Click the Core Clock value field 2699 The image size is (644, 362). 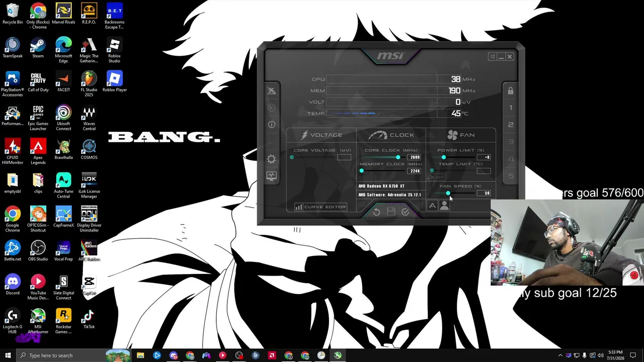click(x=414, y=157)
